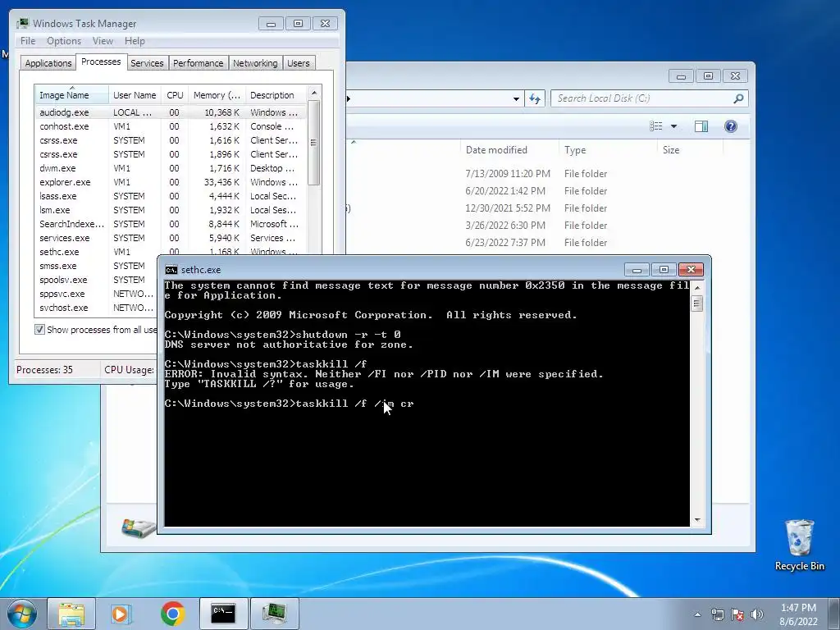Image resolution: width=840 pixels, height=630 pixels.
Task: Select the SearchIndexer process row
Action: point(171,224)
